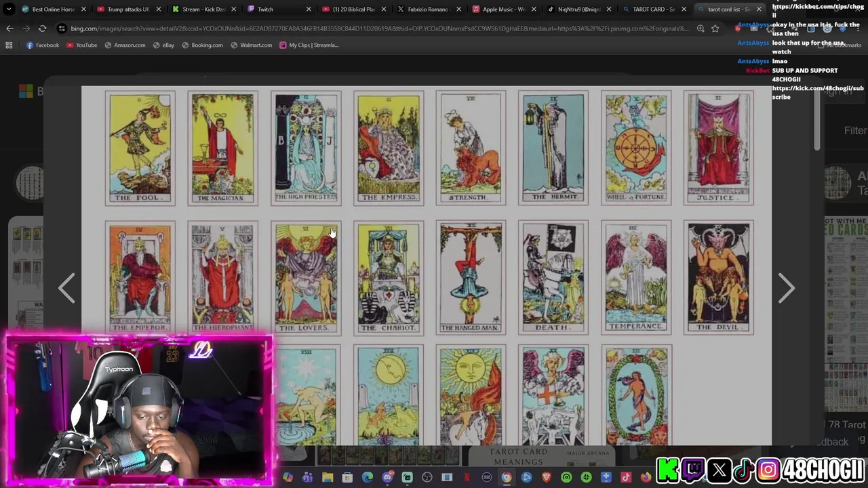Open the Chrome apps grid shortcut
This screenshot has width=868, height=488.
click(x=9, y=45)
